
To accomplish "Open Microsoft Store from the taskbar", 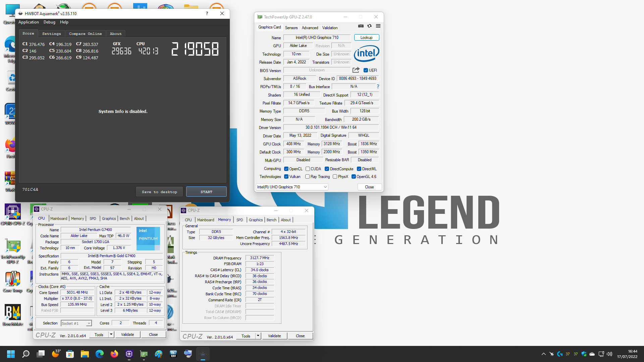I will click(70, 354).
